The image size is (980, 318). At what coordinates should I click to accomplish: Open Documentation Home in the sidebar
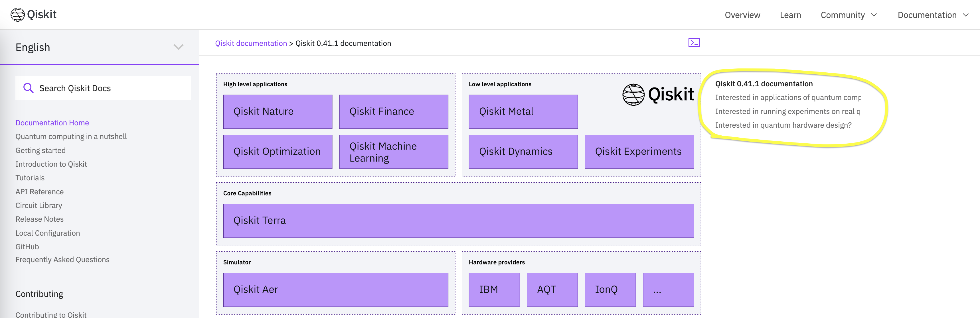coord(52,122)
